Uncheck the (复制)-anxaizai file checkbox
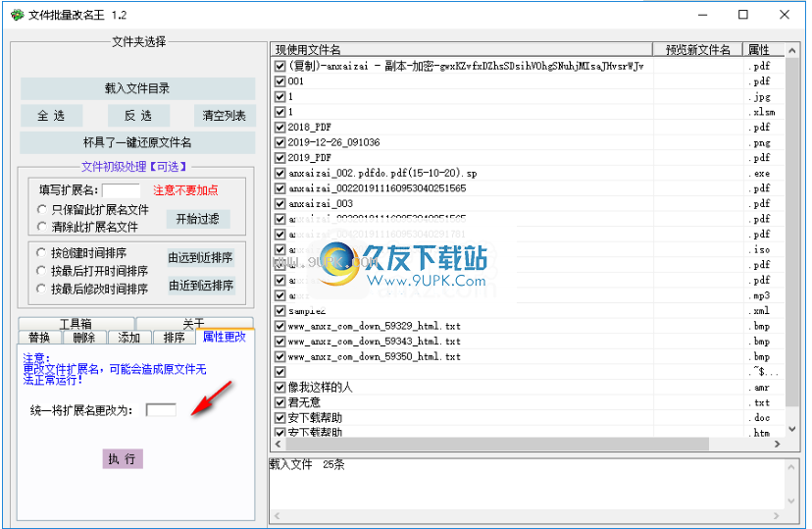Image resolution: width=812 pixels, height=529 pixels. tap(280, 67)
